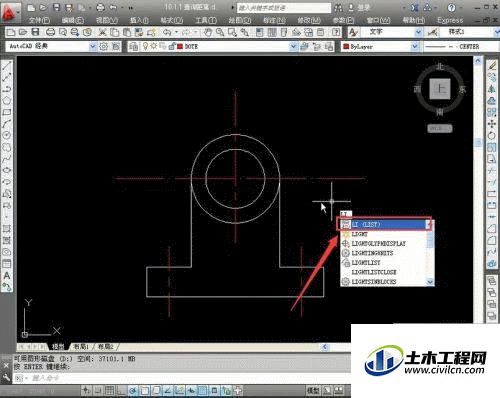Select the Move tool in modify toolbar
The width and height of the screenshot is (500, 398).
492,124
